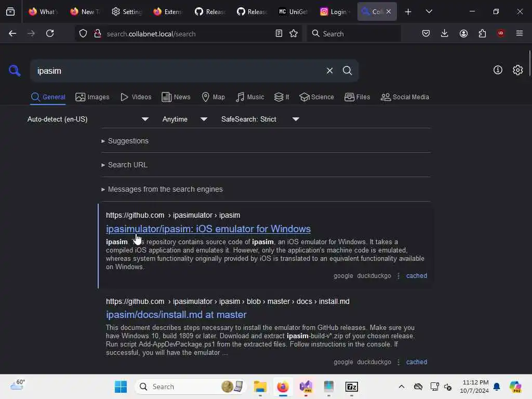Click the Firefox toolbar Search box
532x399 pixels.
(x=353, y=34)
